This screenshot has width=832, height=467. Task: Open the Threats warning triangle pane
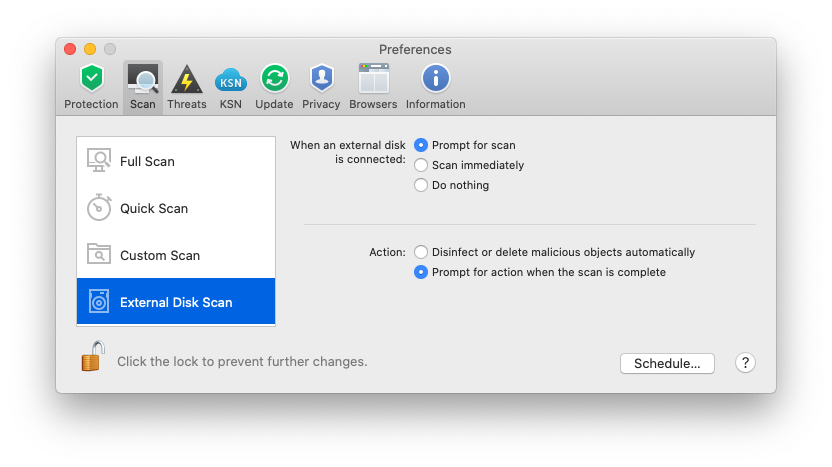coord(187,87)
